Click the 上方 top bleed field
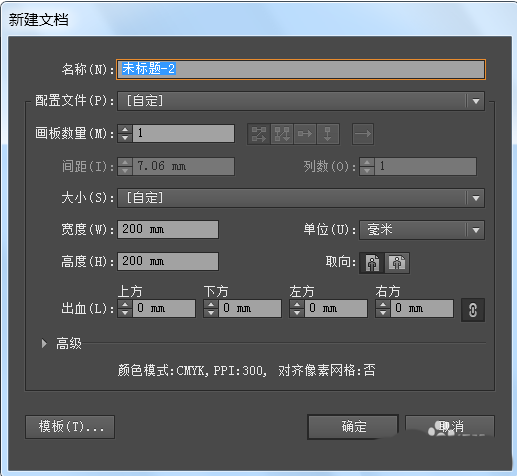Screen dimensions: 517x476 coord(164,308)
